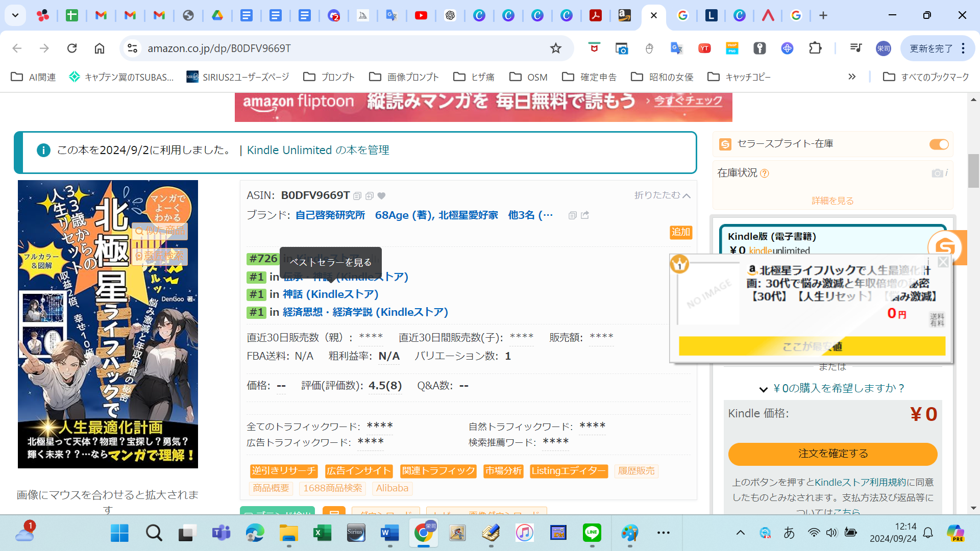
Task: Toggle the セラースプライト-在庫 switch
Action: 939,144
